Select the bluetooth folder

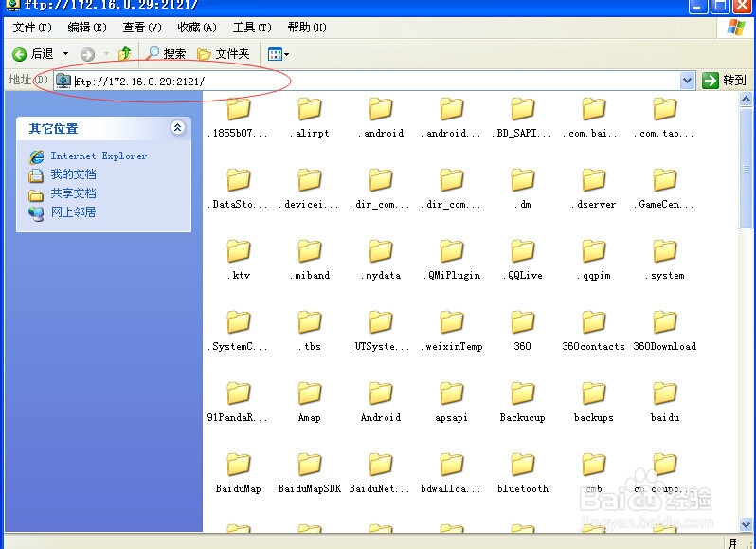pos(522,474)
